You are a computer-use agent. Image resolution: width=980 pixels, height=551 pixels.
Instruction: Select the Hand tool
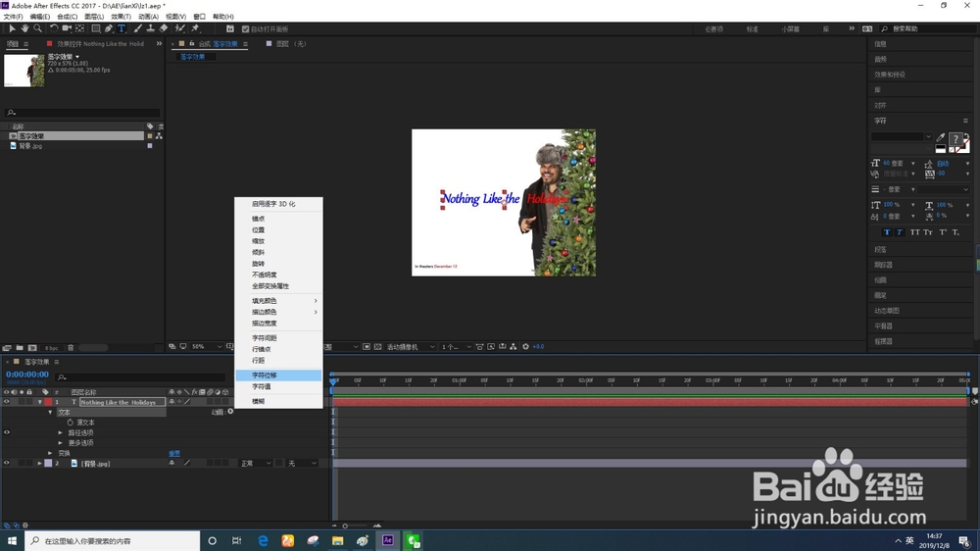[x=24, y=28]
